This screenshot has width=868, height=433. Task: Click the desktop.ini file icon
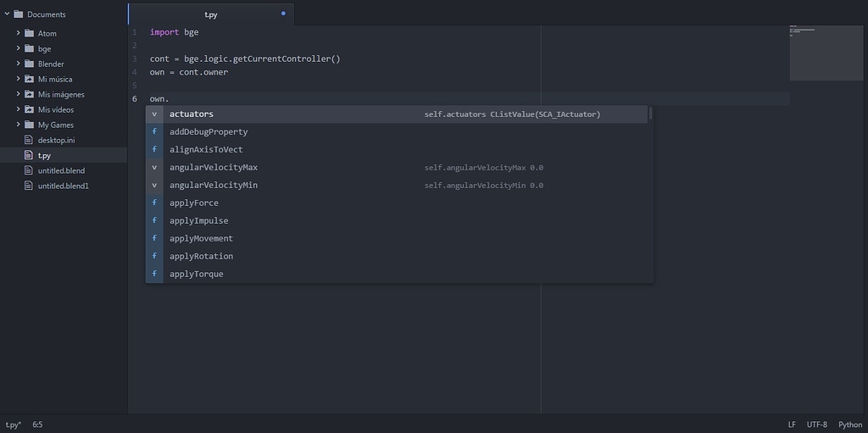29,140
